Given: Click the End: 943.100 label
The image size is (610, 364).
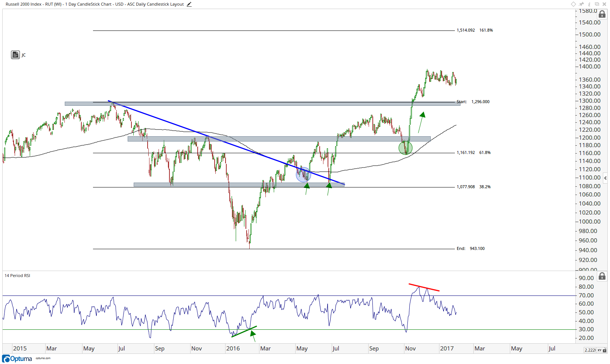Looking at the screenshot, I should [x=471, y=248].
